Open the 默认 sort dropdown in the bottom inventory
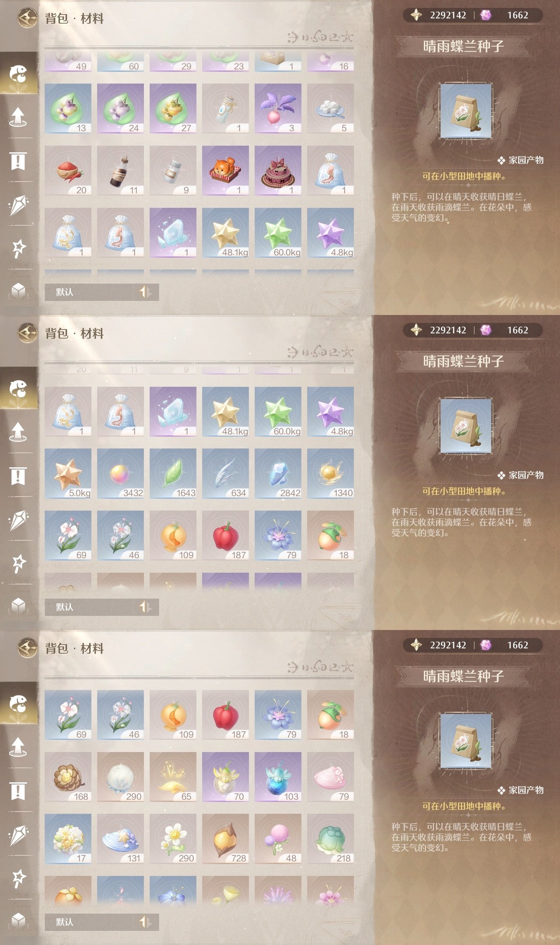The image size is (560, 945). 101,922
